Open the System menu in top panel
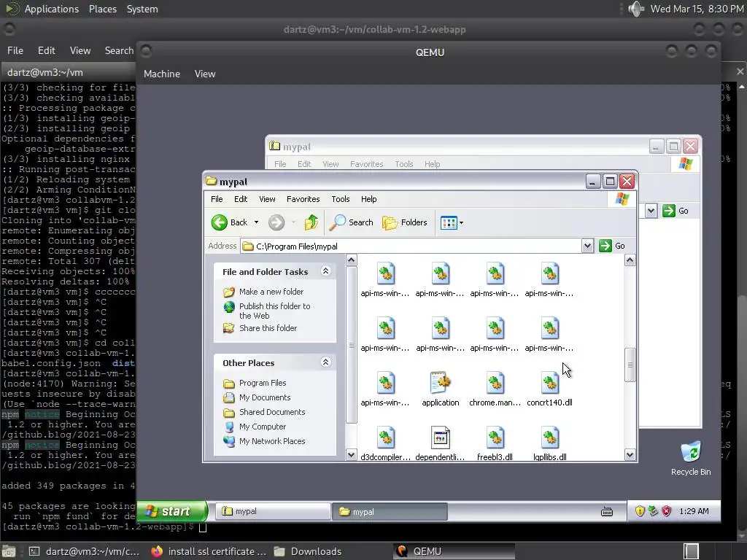 (x=142, y=9)
